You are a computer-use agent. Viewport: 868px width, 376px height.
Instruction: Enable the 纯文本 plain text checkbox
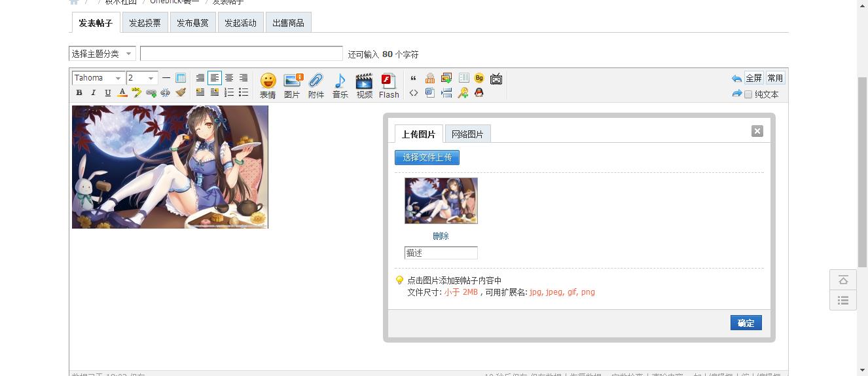(748, 94)
